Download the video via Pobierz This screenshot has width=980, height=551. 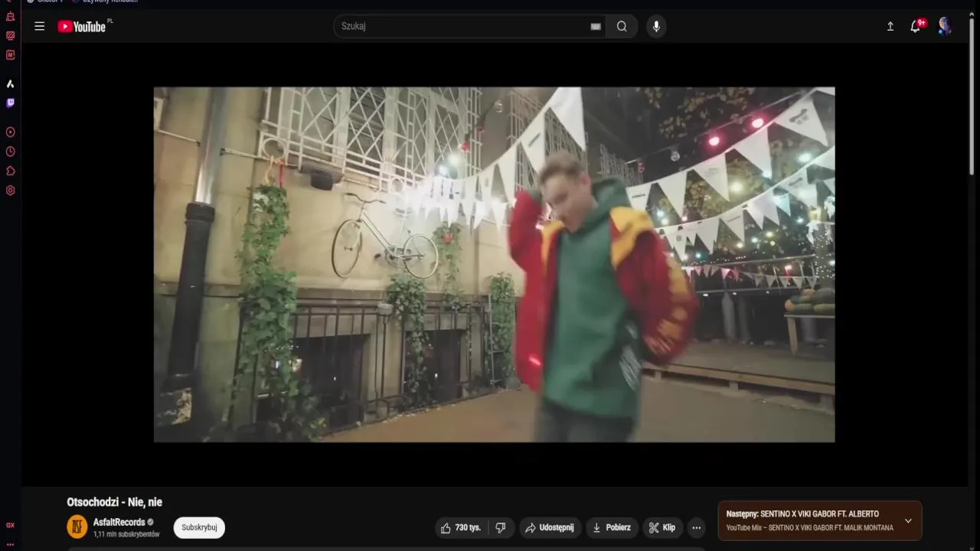click(612, 527)
